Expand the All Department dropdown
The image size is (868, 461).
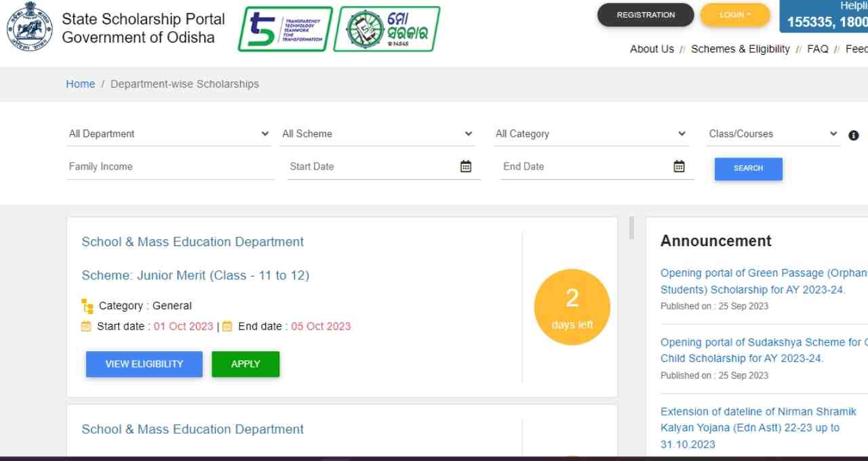click(169, 134)
